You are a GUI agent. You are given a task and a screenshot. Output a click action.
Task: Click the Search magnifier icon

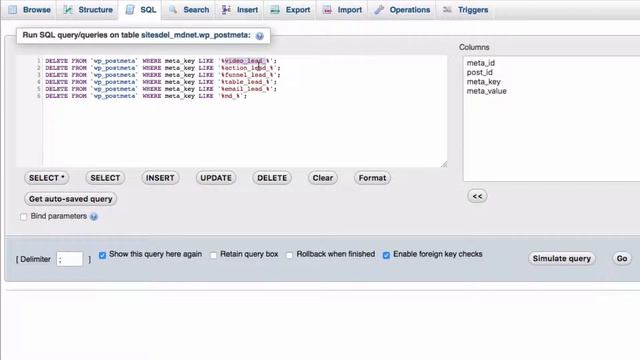173,9
